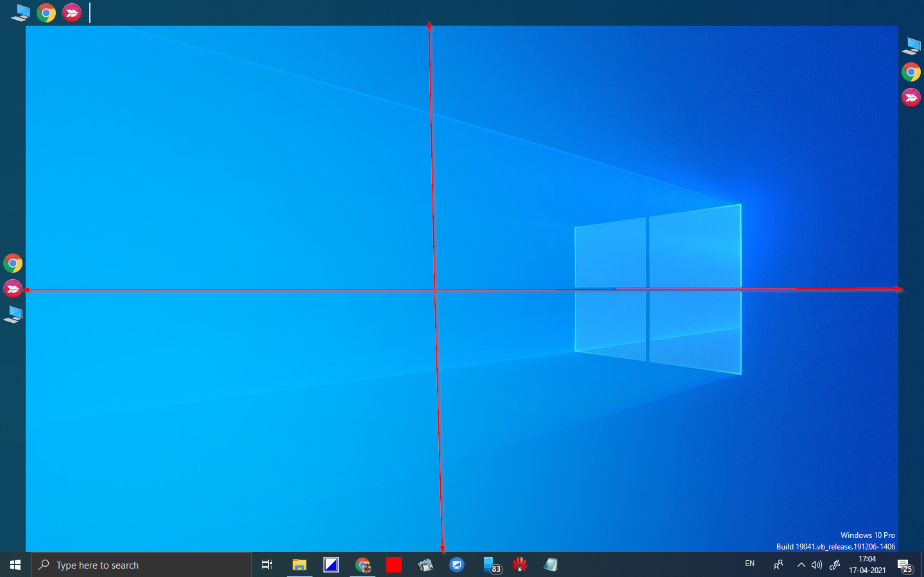The width and height of the screenshot is (924, 577).
Task: Launch Chrome from the left dock
Action: pyautogui.click(x=13, y=263)
